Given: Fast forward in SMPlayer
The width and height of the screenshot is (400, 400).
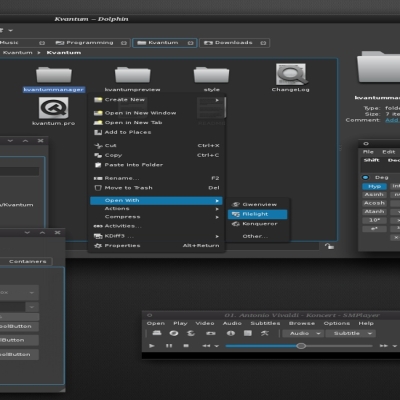Looking at the screenshot, I should (384, 346).
